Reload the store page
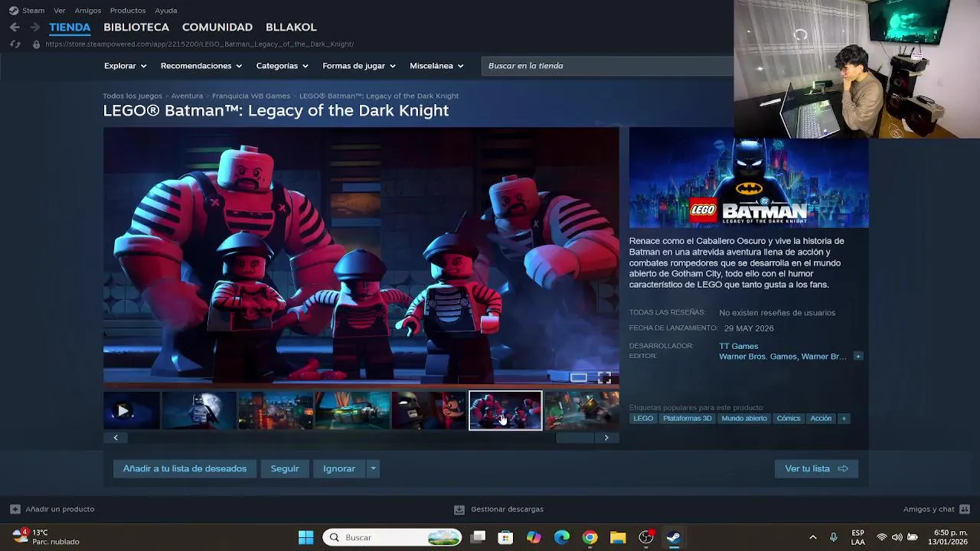The image size is (980, 551). click(15, 44)
